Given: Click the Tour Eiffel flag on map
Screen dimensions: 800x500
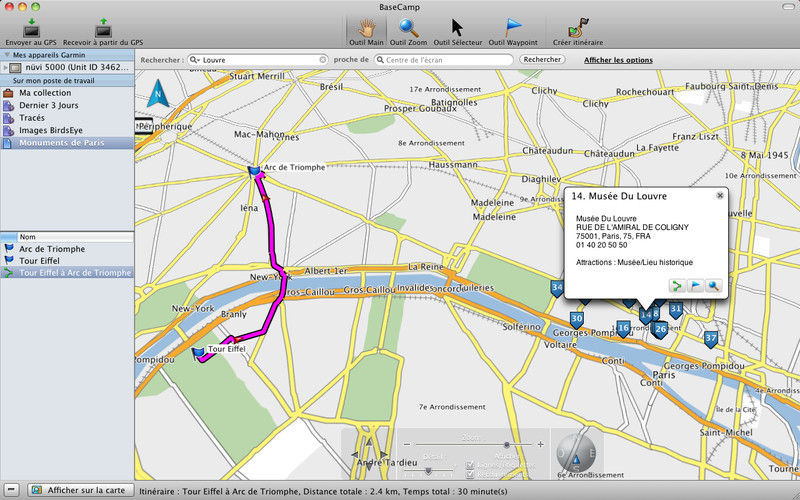Looking at the screenshot, I should [198, 353].
